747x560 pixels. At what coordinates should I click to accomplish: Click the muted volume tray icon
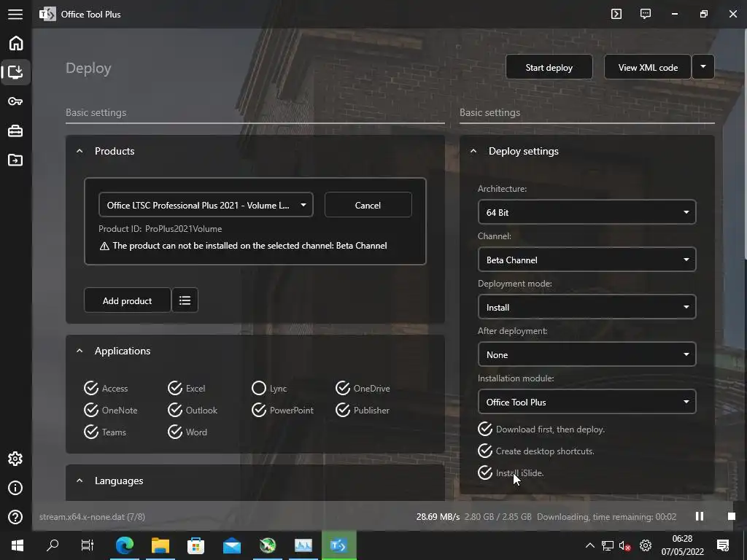pyautogui.click(x=624, y=545)
